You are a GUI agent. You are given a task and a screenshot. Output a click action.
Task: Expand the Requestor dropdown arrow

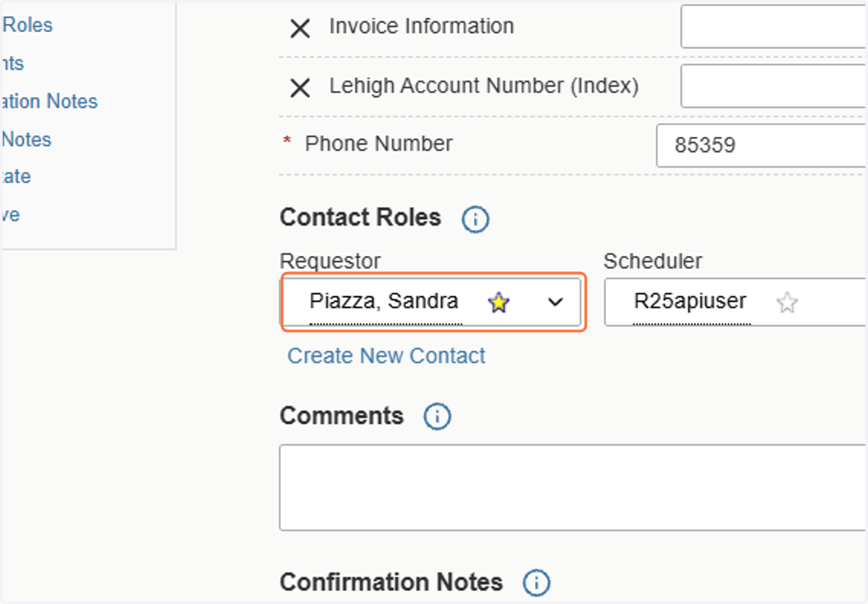point(556,302)
